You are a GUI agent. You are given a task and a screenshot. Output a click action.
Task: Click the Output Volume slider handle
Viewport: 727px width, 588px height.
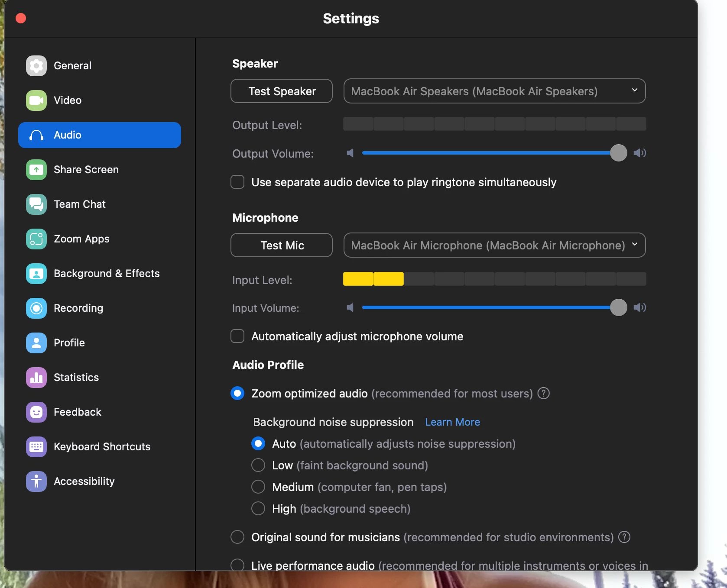point(618,153)
